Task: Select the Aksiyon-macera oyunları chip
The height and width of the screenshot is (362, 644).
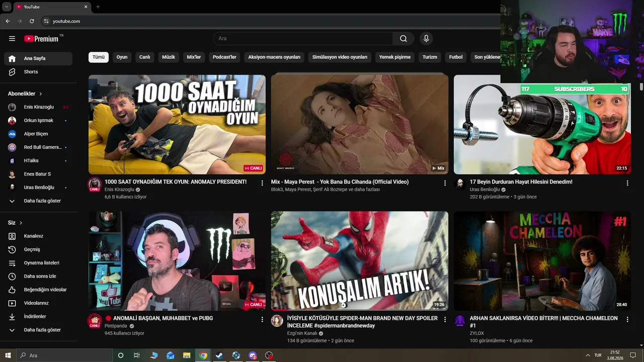Action: click(274, 57)
